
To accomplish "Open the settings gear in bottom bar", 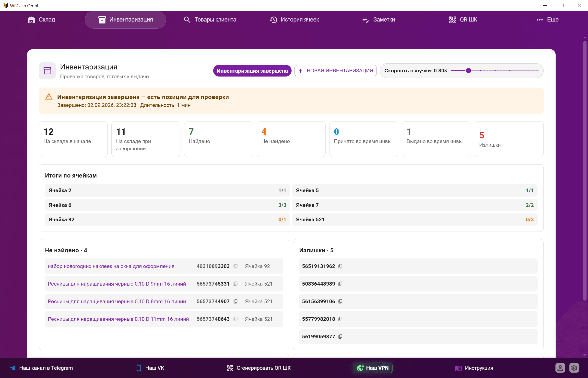I will [574, 368].
